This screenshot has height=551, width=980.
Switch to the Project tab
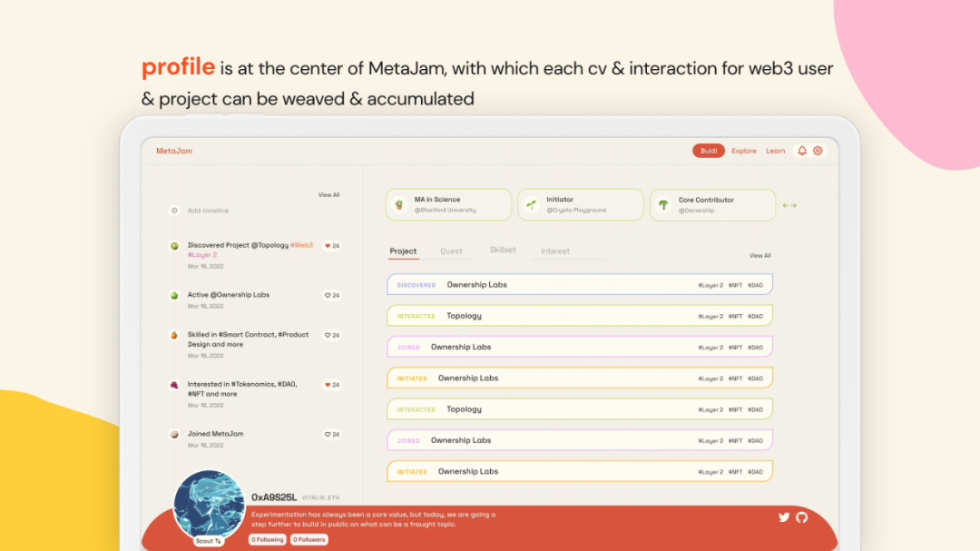403,251
